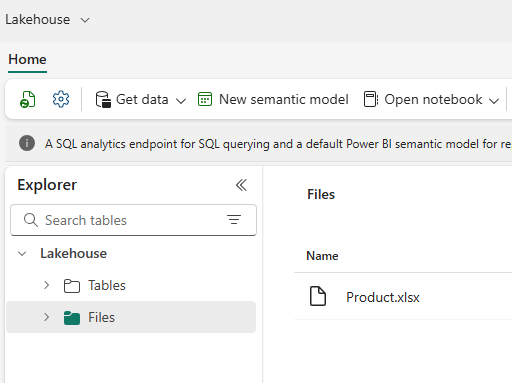Expand the Open notebook dropdown arrow
Image resolution: width=512 pixels, height=383 pixels.
click(494, 100)
